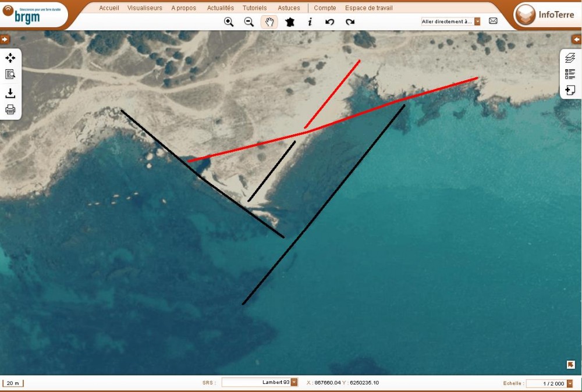Click the zoom in magnifier tool
The image size is (582, 392).
(229, 22)
